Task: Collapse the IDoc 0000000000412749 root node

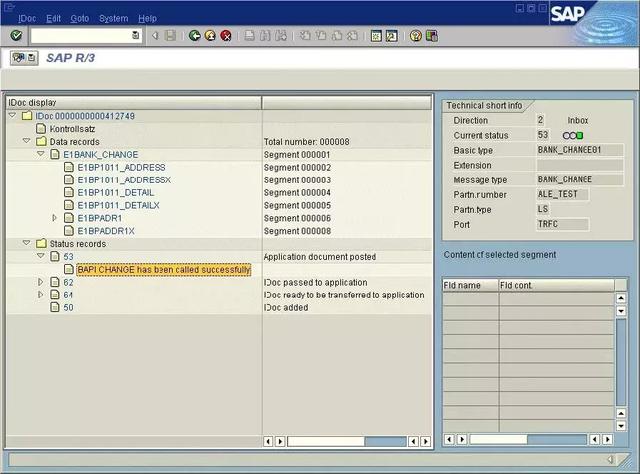Action: (12, 116)
